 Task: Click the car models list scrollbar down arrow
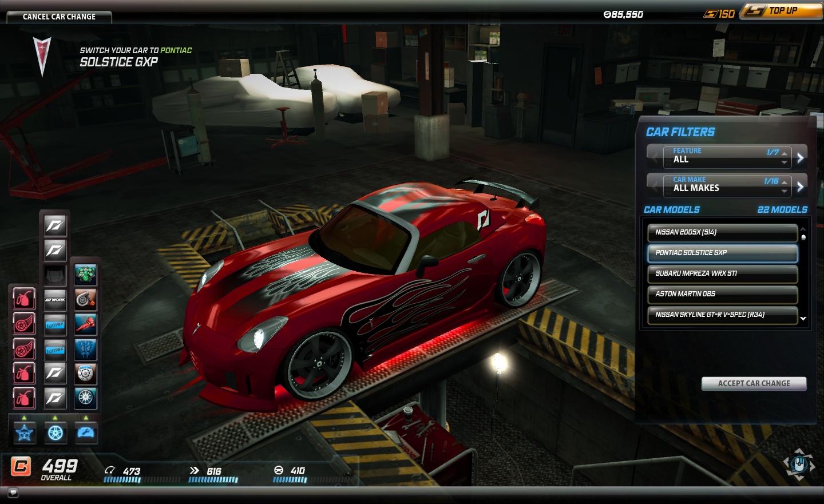tap(803, 319)
